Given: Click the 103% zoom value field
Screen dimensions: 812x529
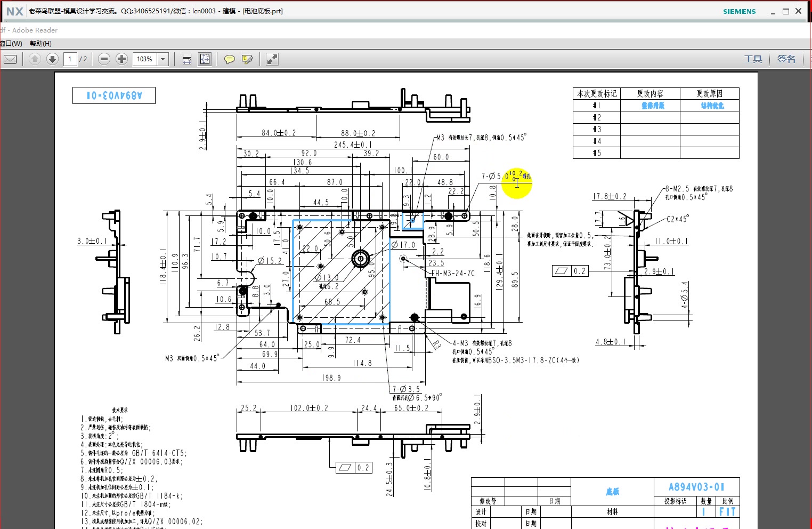Looking at the screenshot, I should pos(145,59).
